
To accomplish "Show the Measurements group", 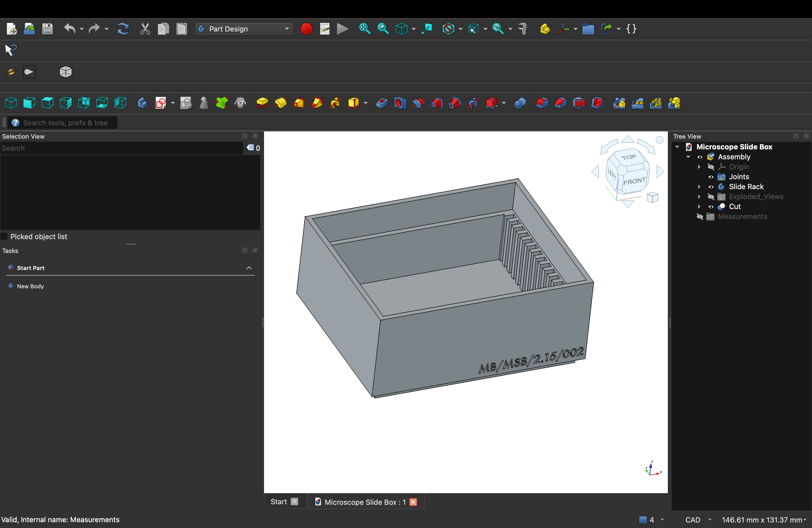I will tap(700, 217).
